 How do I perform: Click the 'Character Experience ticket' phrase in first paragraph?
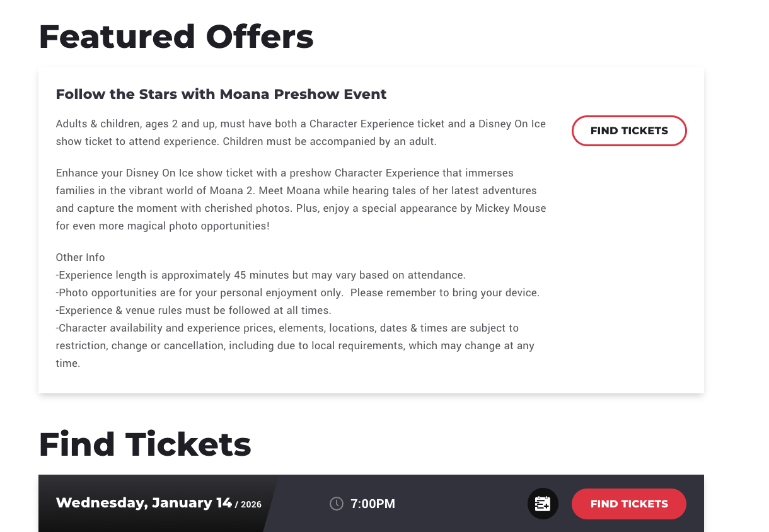pos(377,124)
